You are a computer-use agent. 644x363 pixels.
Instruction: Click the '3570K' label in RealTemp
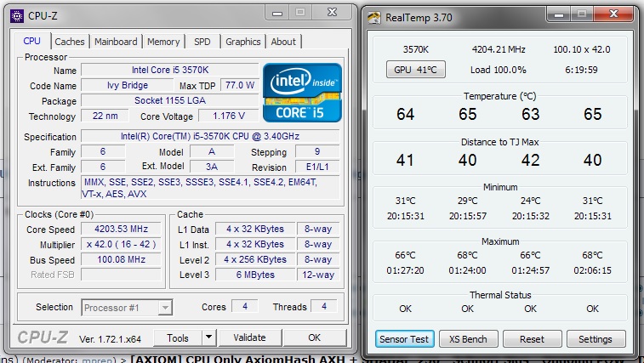coord(416,49)
